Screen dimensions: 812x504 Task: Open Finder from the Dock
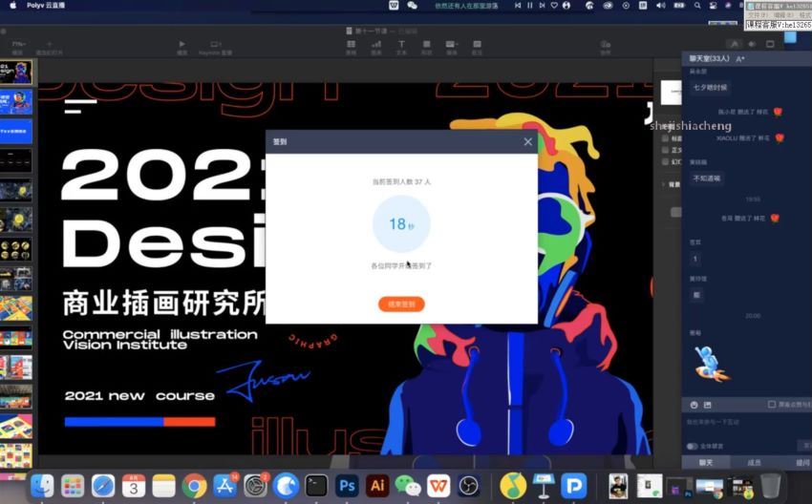click(42, 486)
